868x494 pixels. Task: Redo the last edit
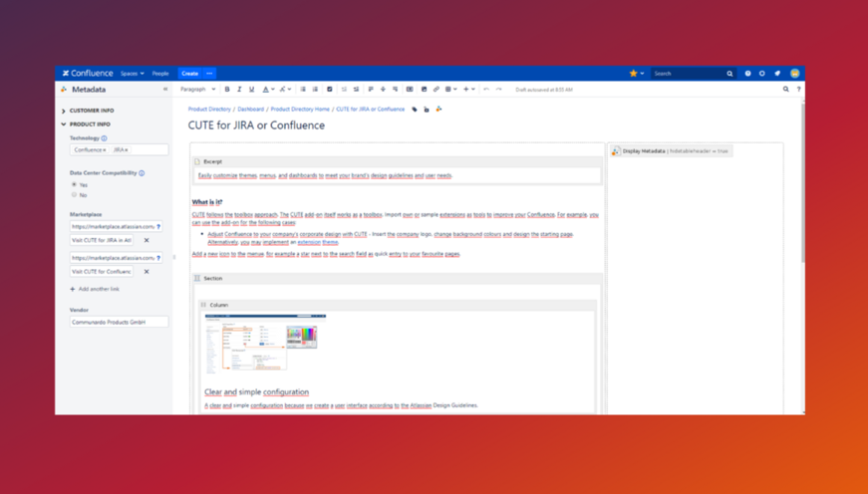click(498, 89)
